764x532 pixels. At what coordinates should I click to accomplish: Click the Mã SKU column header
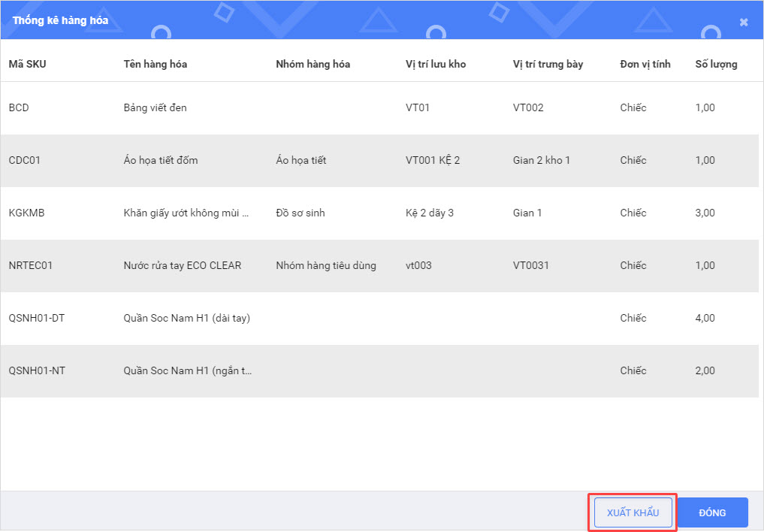(27, 64)
